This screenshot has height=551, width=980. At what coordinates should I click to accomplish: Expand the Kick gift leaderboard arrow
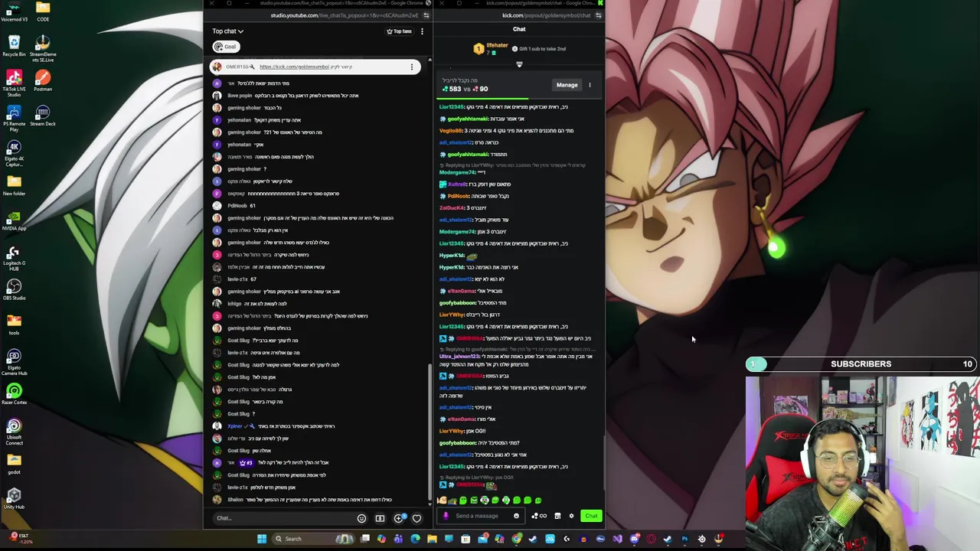519,64
